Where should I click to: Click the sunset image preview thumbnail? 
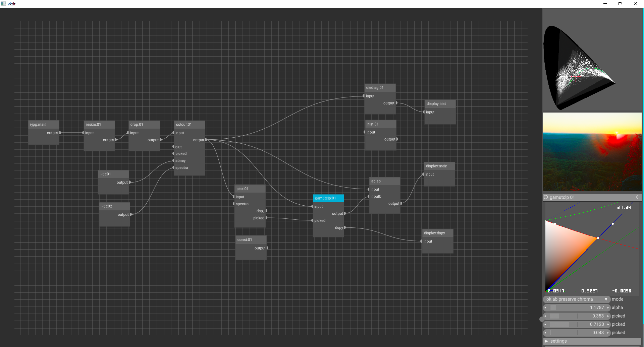coord(592,152)
